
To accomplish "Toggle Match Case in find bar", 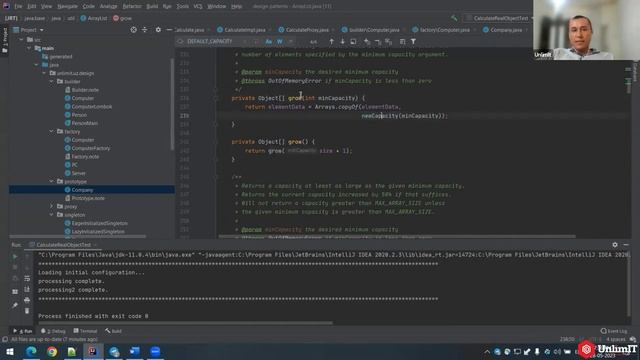I will 269,41.
